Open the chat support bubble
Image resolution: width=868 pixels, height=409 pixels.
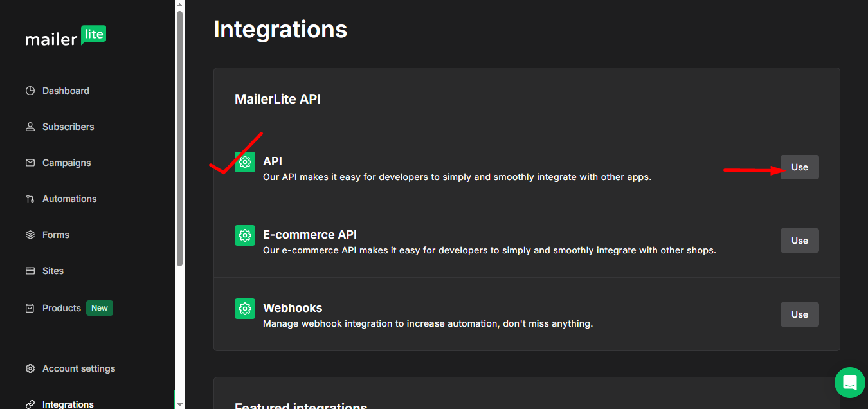pyautogui.click(x=849, y=382)
